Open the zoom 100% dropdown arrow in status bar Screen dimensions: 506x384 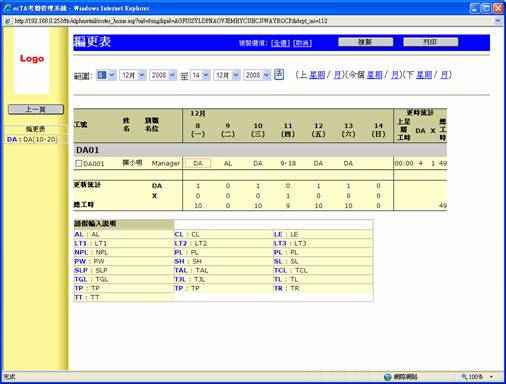(x=491, y=377)
